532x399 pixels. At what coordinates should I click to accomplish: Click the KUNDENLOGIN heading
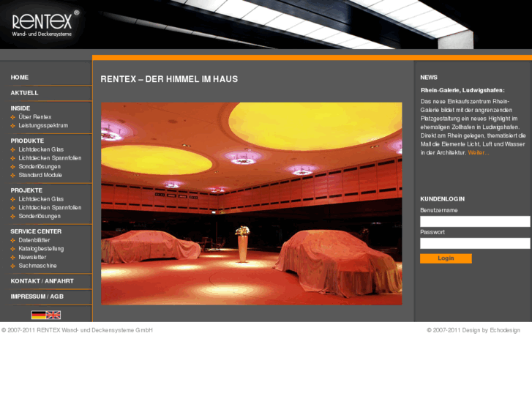coord(443,199)
